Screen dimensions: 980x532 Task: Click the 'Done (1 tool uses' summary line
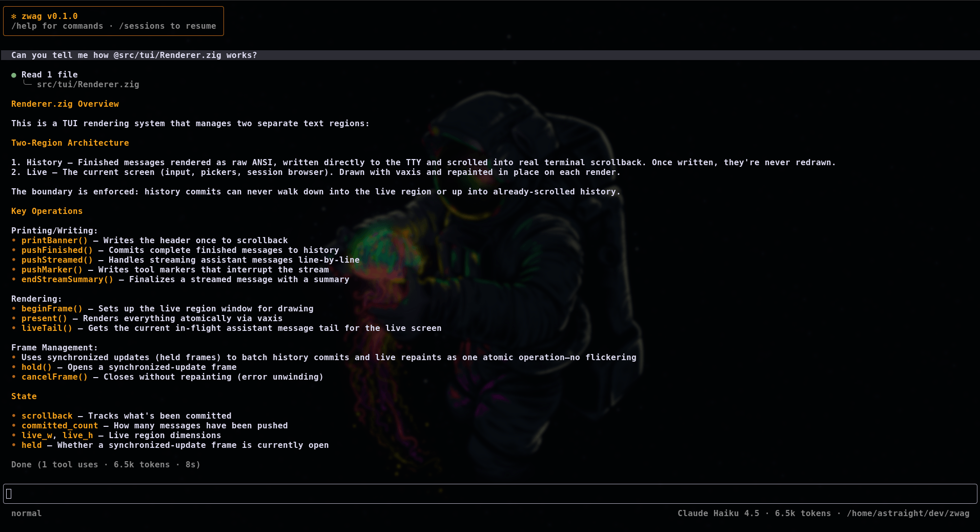tap(106, 465)
